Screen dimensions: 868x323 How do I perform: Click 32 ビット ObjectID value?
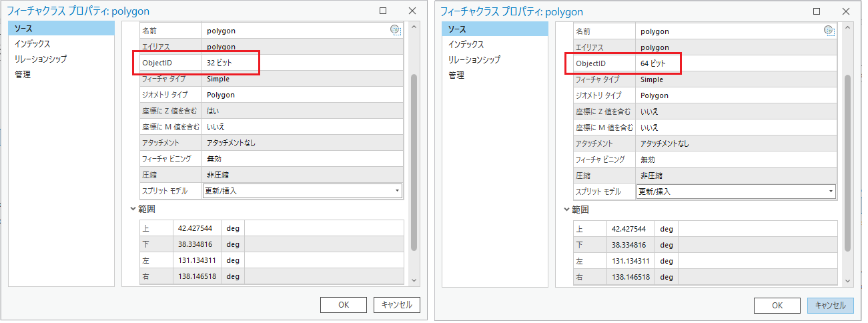click(220, 62)
